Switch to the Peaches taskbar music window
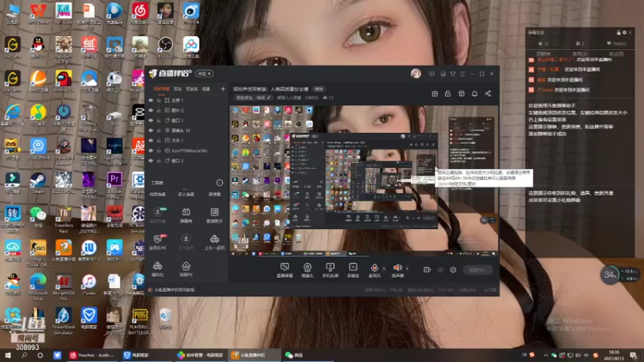The image size is (644, 362). (93, 355)
